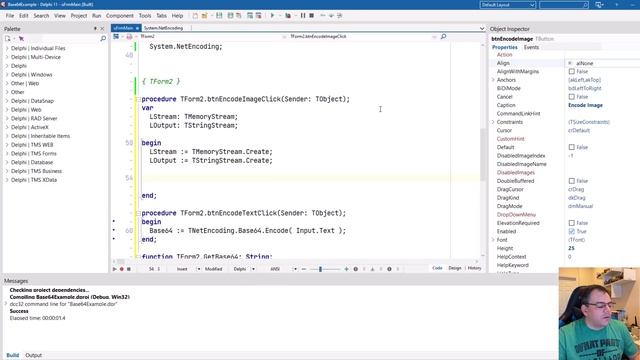
Task: Open the editor tabs list dropdown arrow
Action: click(x=482, y=29)
